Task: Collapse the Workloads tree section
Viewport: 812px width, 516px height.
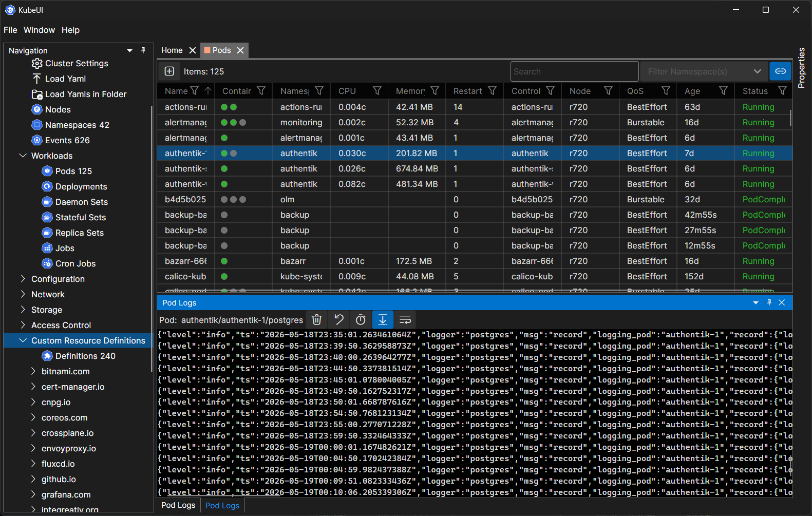Action: (23, 156)
